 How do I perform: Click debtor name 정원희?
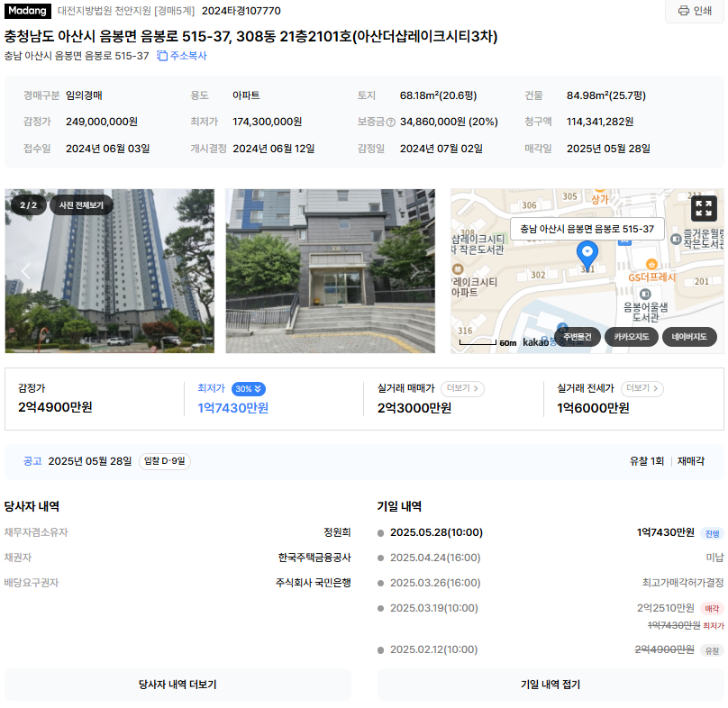pos(337,532)
